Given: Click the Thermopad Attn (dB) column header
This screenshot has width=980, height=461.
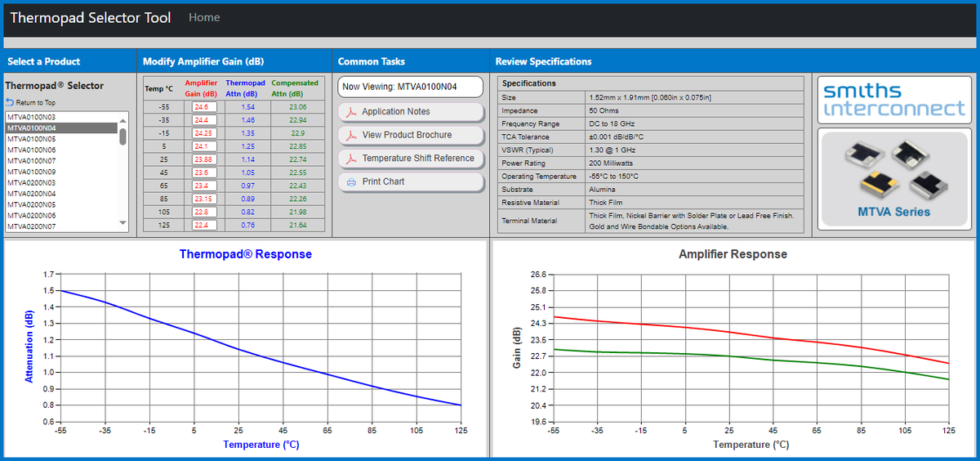Looking at the screenshot, I should coord(245,88).
